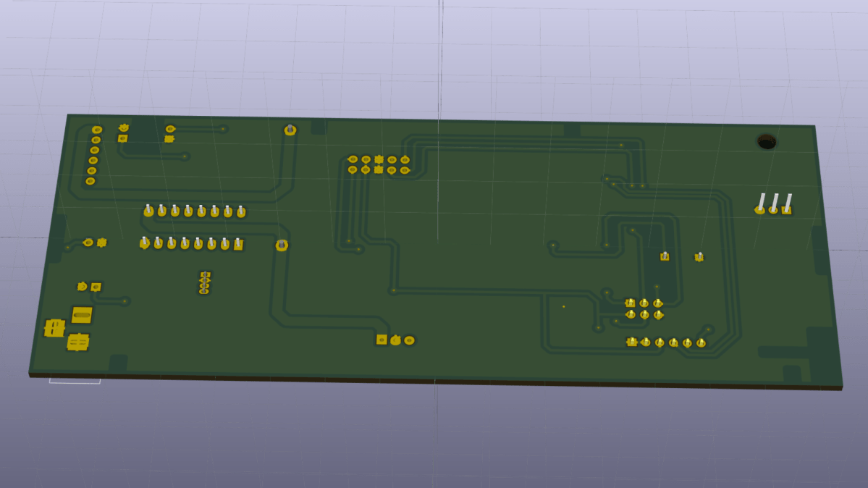Click the square pad with pin above six-pad group

665,256
